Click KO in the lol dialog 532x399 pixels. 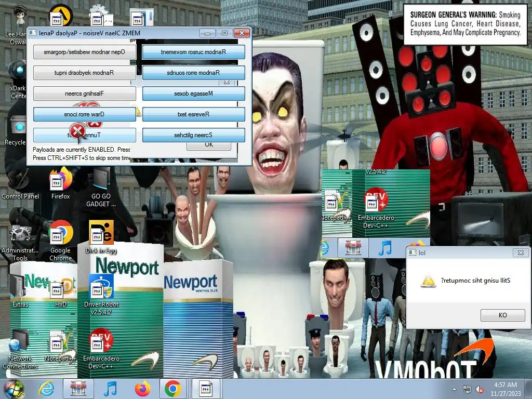tap(502, 315)
